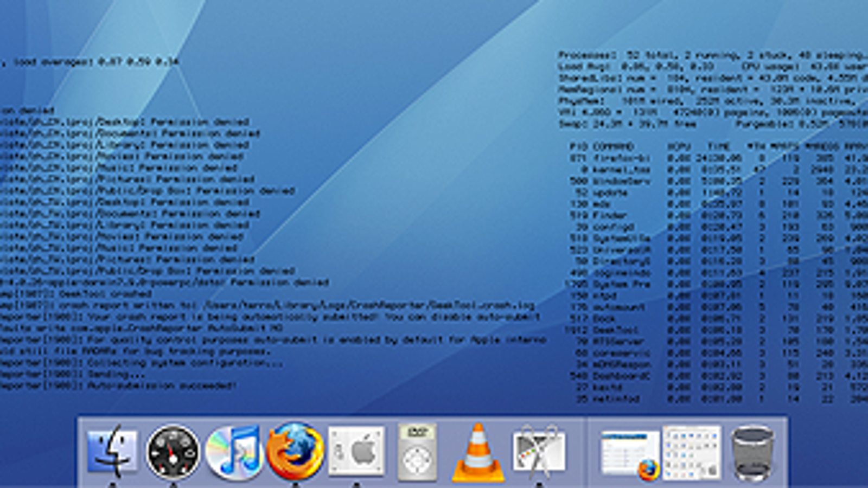Click 'Collecting system configuration...' log line
868x488 pixels.
click(141, 363)
